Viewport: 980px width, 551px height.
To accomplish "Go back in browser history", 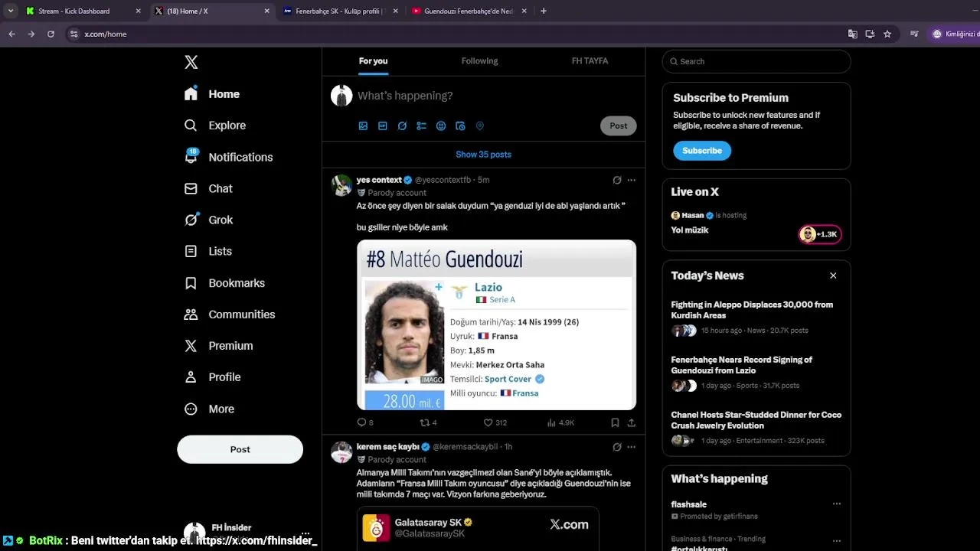I will pyautogui.click(x=11, y=34).
